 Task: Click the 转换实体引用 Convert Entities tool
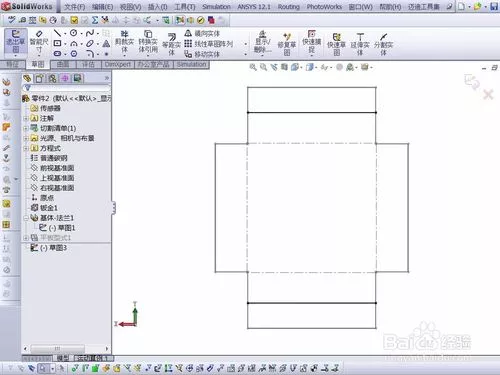148,42
